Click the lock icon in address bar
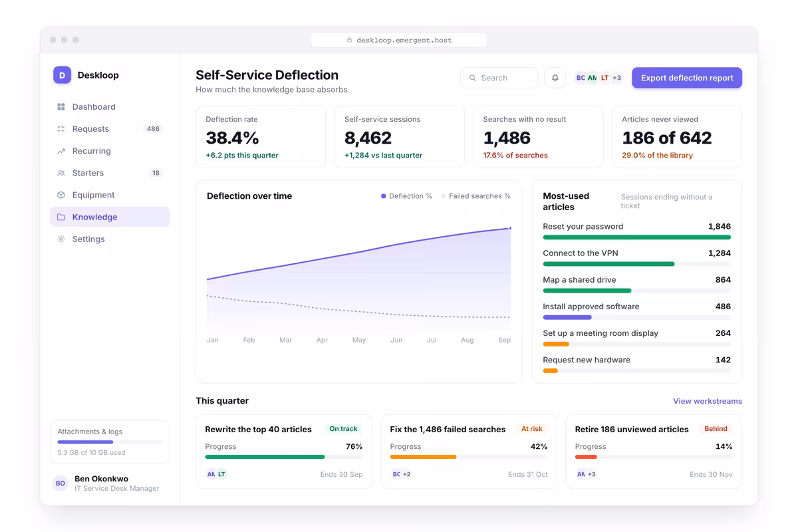The width and height of the screenshot is (798, 532). pos(349,40)
